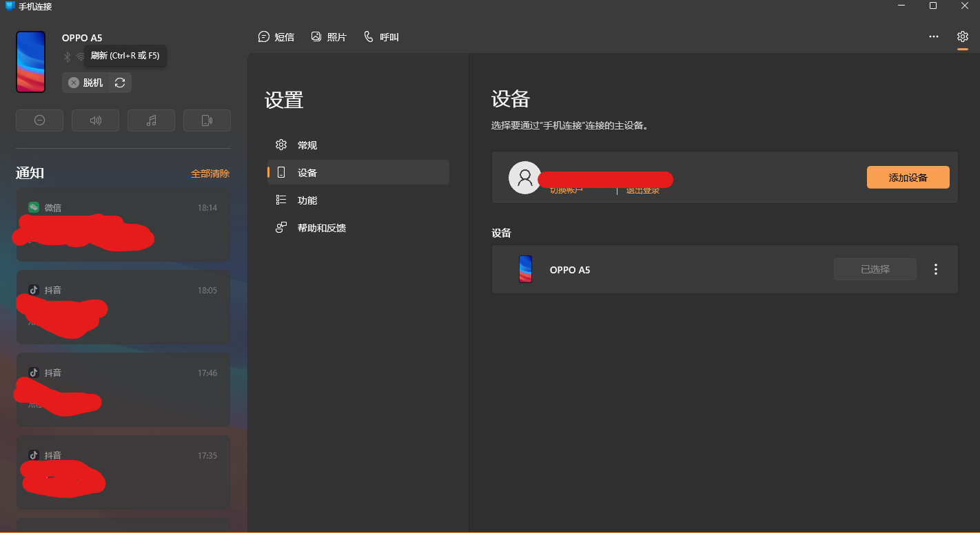Select 设备 settings category
Image resolution: width=980 pixels, height=533 pixels.
click(x=358, y=173)
